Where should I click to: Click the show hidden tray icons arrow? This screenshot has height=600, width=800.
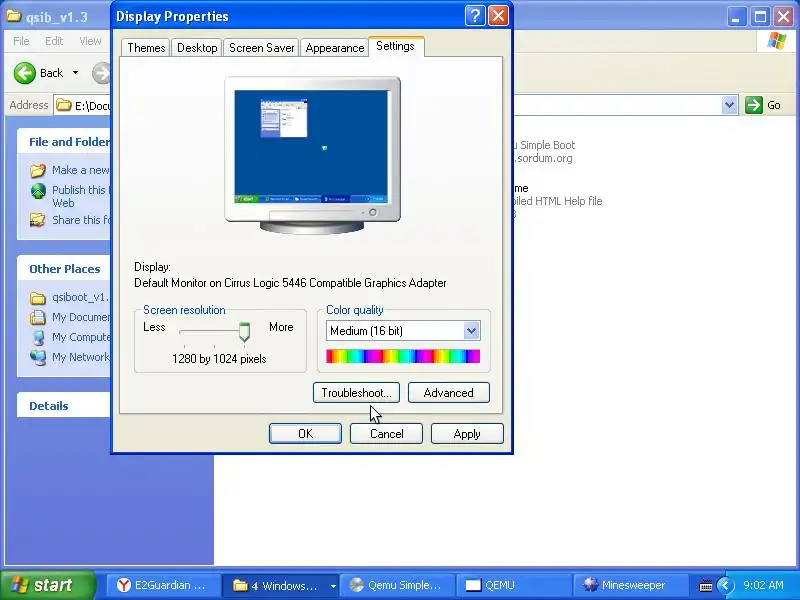pyautogui.click(x=725, y=585)
